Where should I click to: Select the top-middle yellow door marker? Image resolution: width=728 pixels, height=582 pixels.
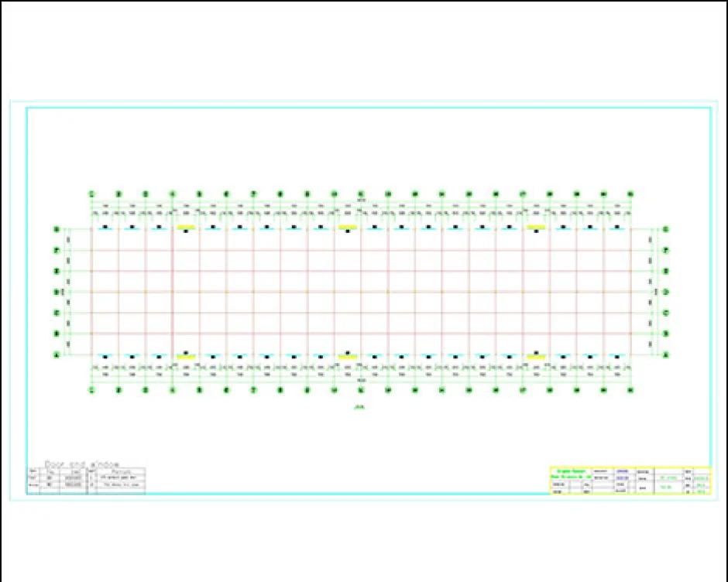click(348, 227)
